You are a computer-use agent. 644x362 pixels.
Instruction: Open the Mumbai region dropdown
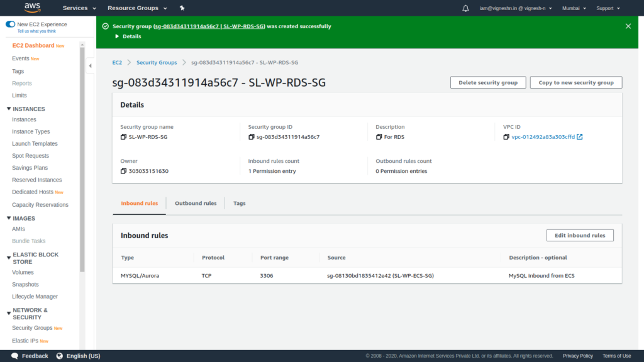[574, 8]
